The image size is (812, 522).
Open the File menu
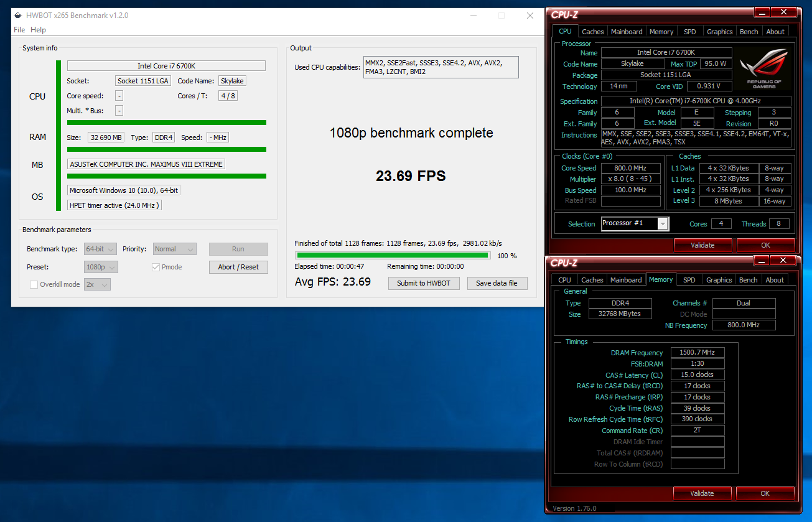(19, 30)
